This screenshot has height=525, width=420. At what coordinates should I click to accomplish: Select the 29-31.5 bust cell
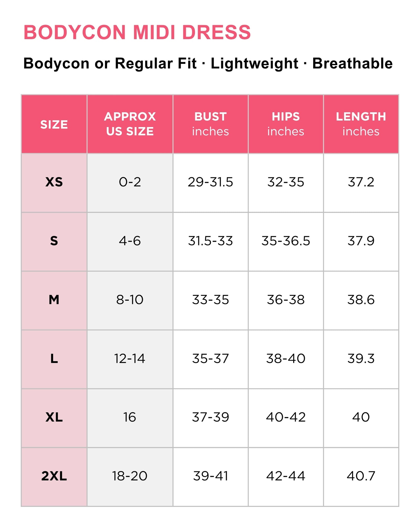211,183
